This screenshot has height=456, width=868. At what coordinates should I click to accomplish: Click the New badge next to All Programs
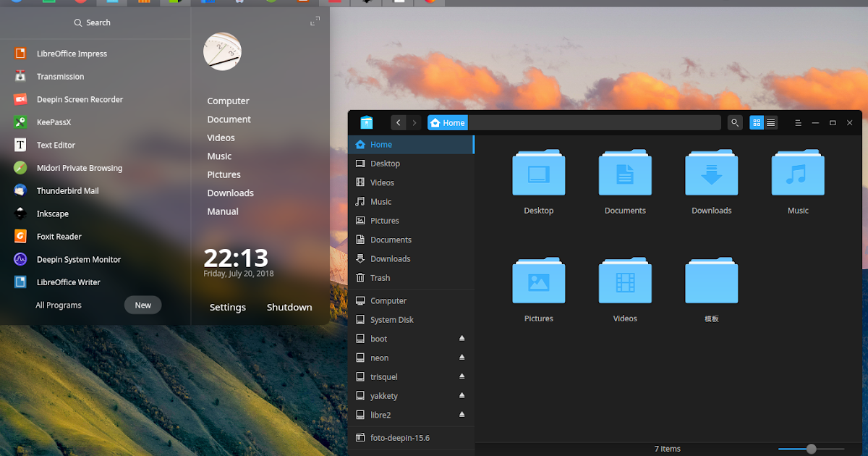click(x=142, y=305)
